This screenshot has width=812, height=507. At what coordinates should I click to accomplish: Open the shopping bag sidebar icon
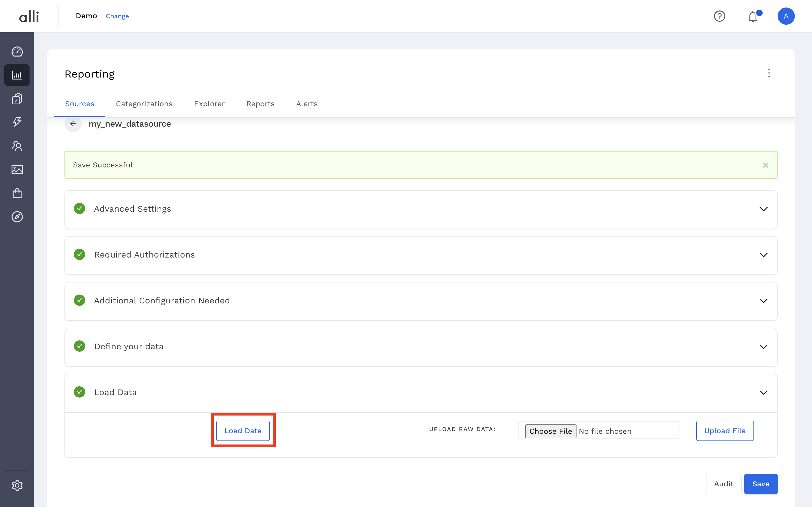[17, 193]
